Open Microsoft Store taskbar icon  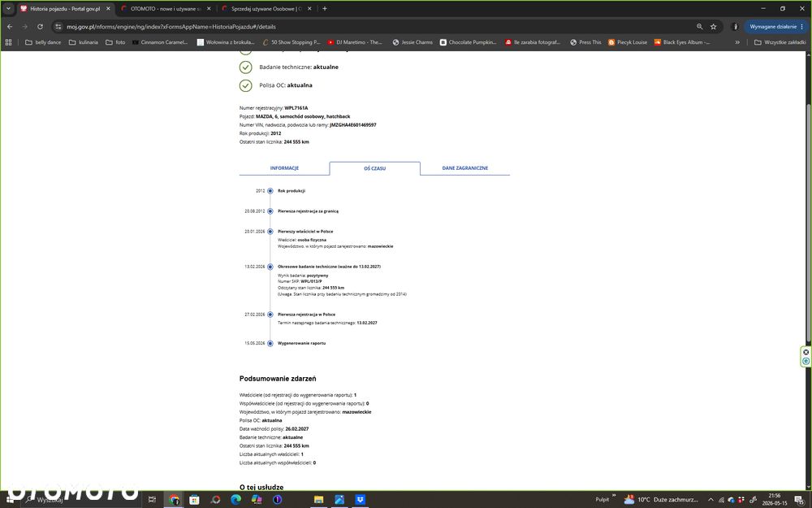[194, 500]
